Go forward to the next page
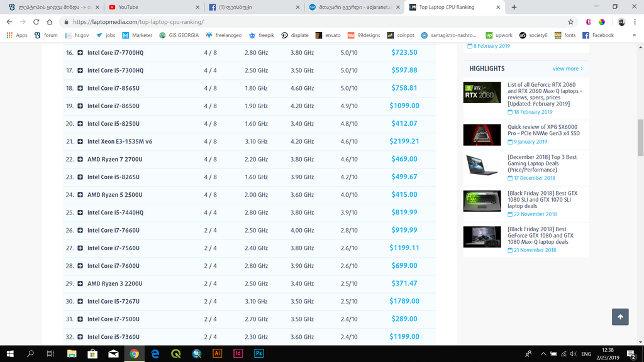The image size is (644, 362). [x=23, y=22]
